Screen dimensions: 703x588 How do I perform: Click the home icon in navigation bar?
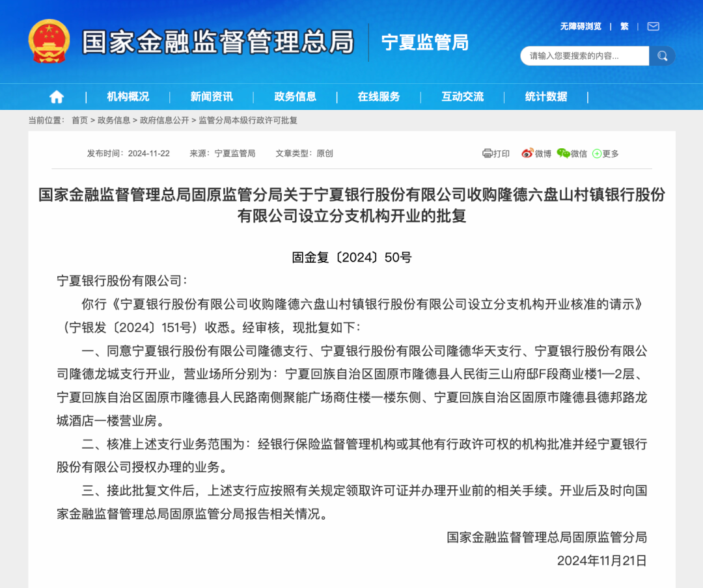(57, 97)
